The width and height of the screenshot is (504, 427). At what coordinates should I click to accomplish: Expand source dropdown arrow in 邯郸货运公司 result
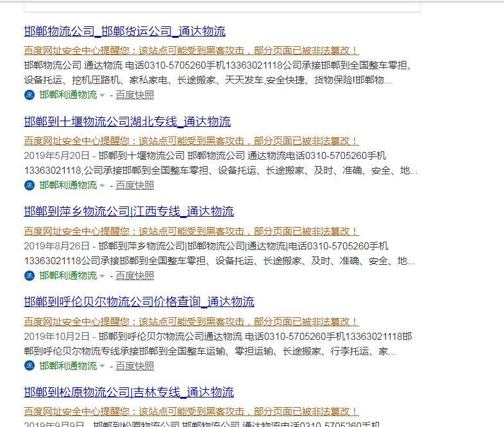click(102, 96)
